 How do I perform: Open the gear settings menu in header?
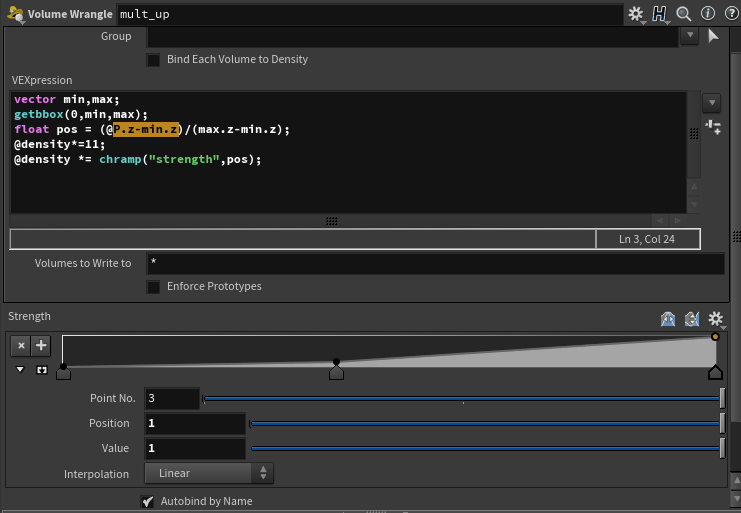tap(636, 14)
